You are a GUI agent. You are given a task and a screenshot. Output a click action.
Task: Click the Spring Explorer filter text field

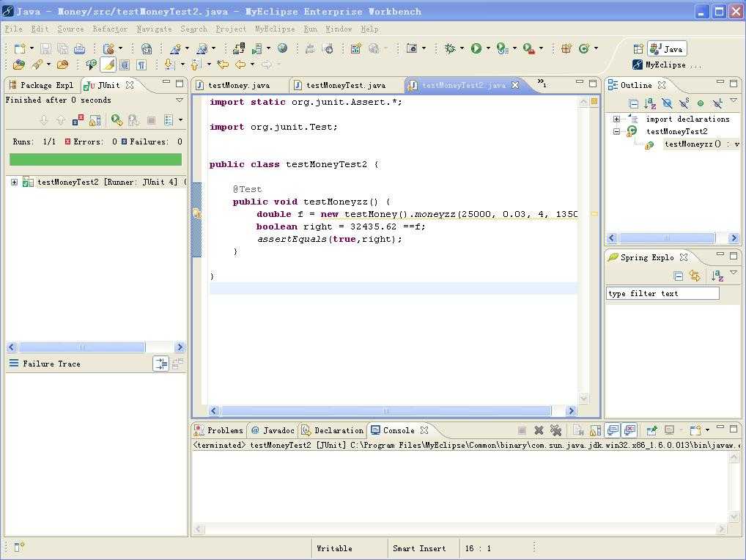point(662,293)
